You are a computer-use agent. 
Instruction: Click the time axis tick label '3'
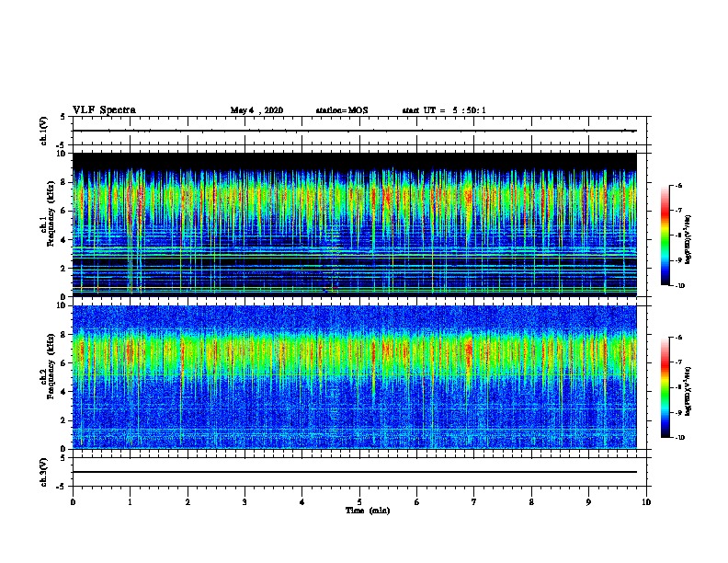tap(245, 501)
